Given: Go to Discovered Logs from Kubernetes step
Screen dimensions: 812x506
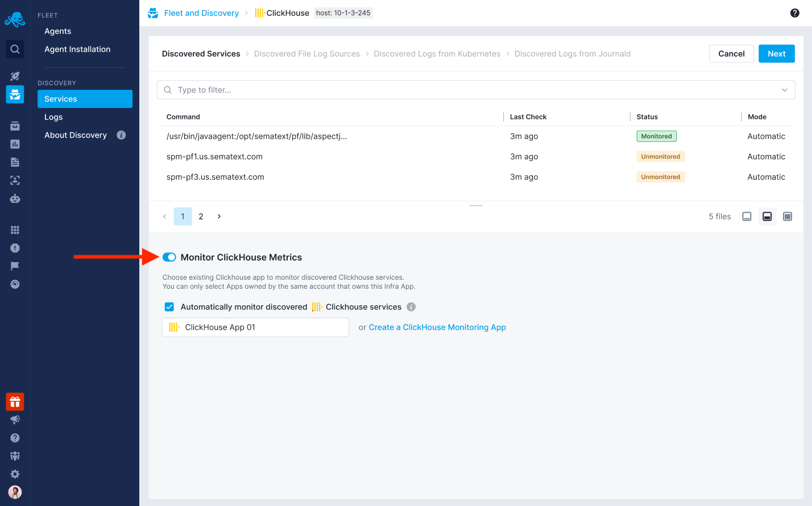Looking at the screenshot, I should point(437,54).
